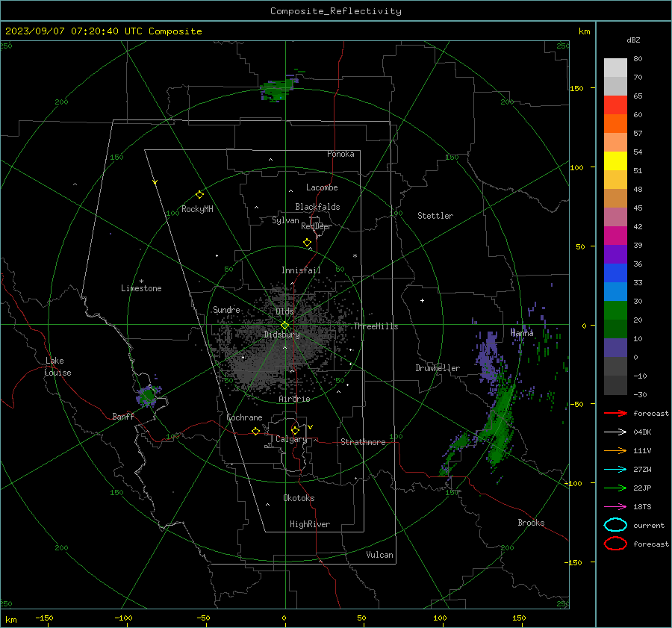672x628 pixels.
Task: Click the Hanna city label
Action: 522,333
